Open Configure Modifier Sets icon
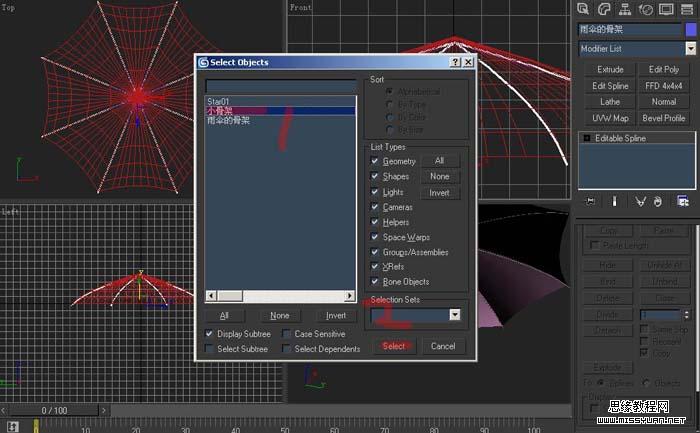This screenshot has height=433, width=700. click(x=683, y=201)
